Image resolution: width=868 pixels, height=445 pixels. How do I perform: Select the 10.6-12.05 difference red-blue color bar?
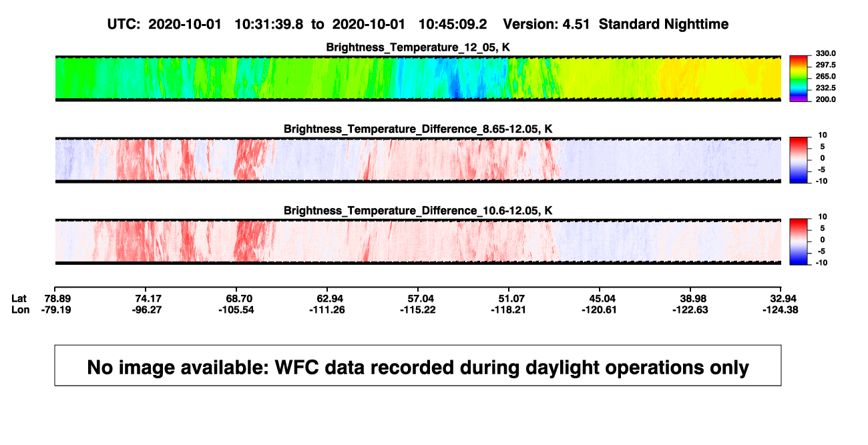pos(799,241)
